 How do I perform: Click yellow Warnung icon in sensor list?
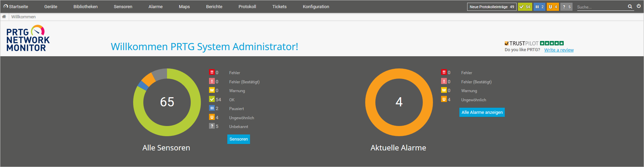212,90
